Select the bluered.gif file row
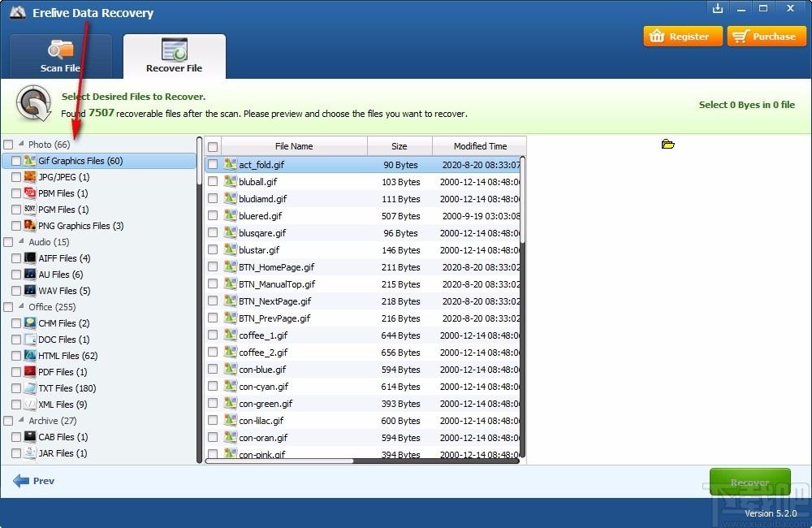Image resolution: width=812 pixels, height=528 pixels. (x=362, y=215)
